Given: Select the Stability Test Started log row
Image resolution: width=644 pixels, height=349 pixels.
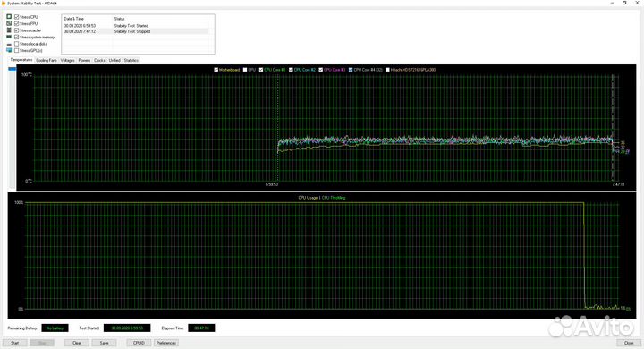Looking at the screenshot, I should tap(136, 25).
